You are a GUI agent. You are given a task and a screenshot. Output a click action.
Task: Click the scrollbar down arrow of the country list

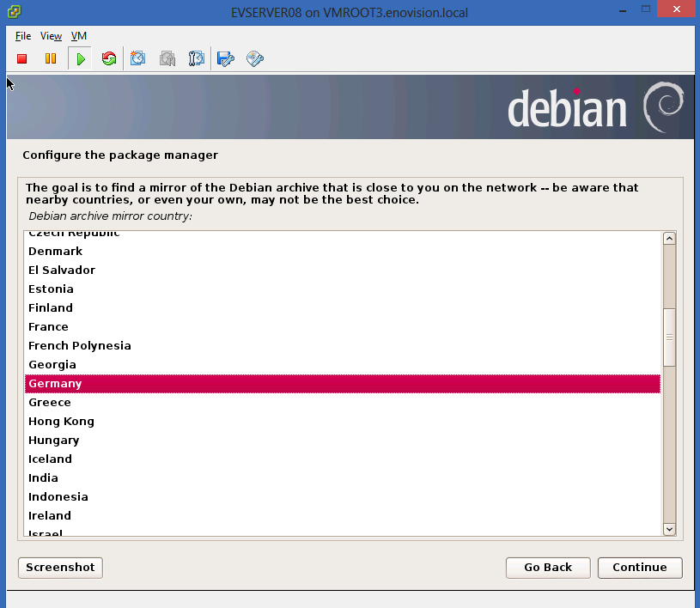tap(669, 529)
